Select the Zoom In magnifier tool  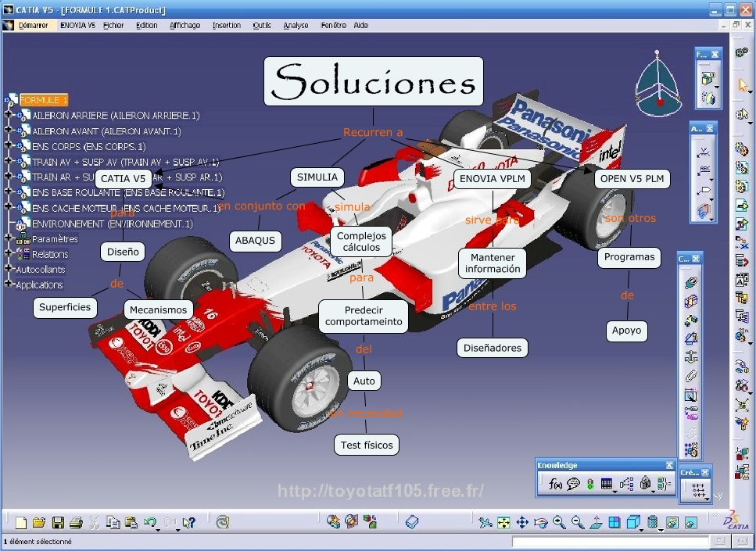560,523
